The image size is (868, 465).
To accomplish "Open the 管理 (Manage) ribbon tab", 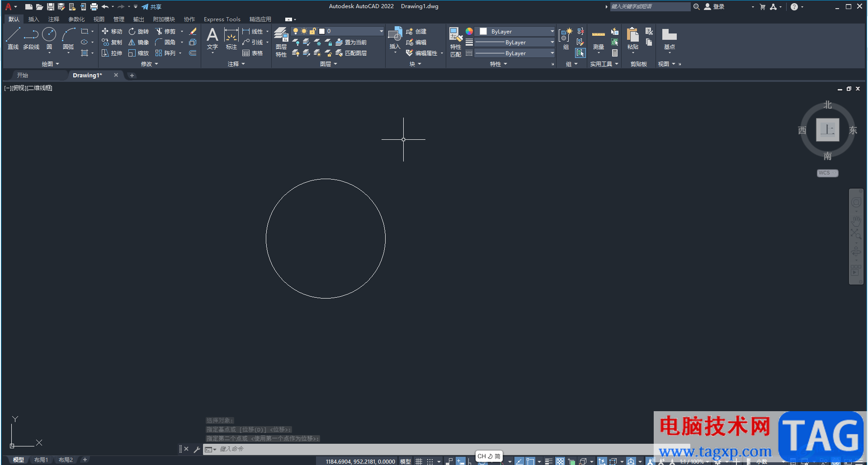I will pyautogui.click(x=118, y=19).
